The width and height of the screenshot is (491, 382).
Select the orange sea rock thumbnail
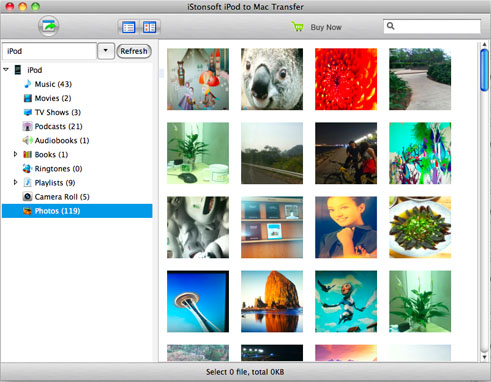272,301
